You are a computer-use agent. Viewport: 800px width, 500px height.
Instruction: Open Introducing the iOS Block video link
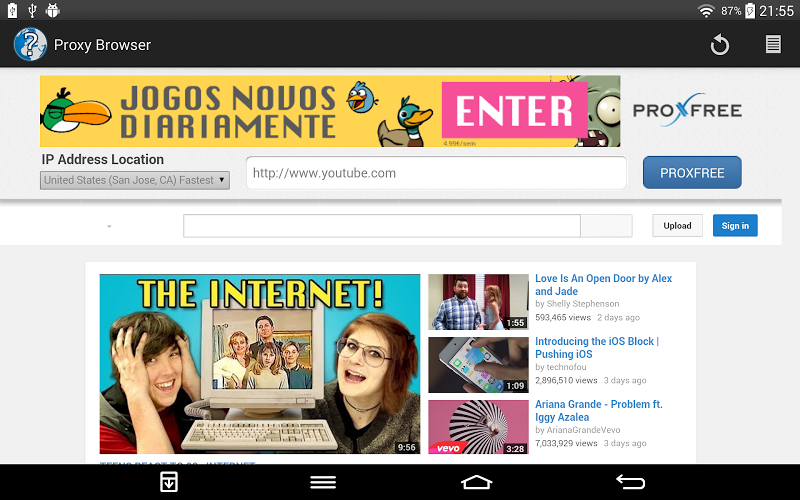coord(596,347)
